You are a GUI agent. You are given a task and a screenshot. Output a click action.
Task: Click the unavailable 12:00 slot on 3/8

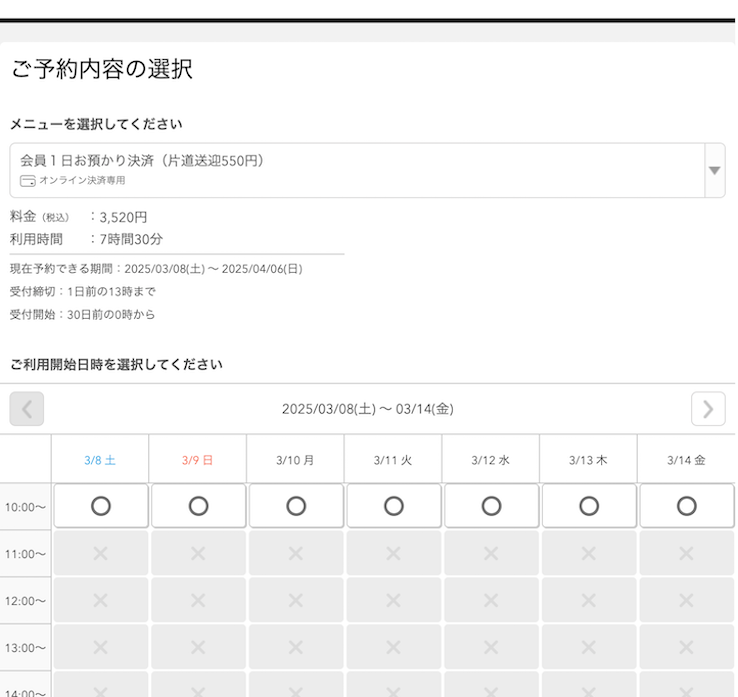[x=101, y=600]
